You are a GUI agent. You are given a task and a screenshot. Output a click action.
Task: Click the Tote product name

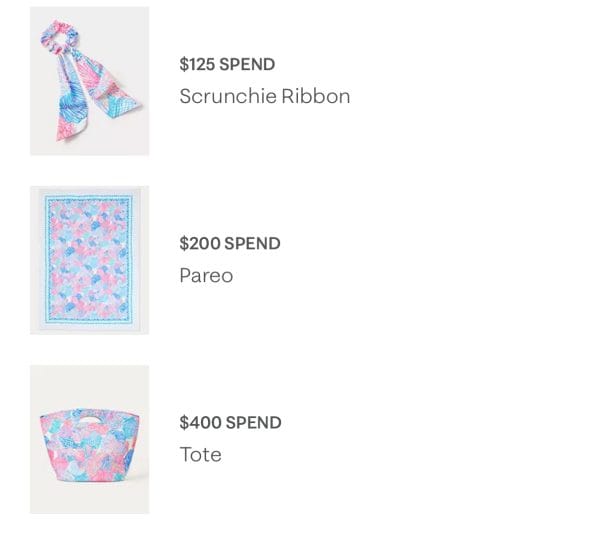pos(201,455)
